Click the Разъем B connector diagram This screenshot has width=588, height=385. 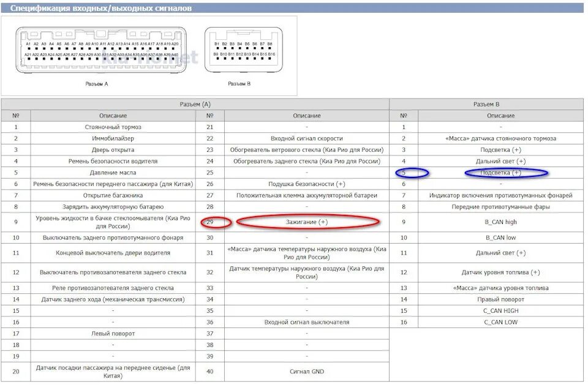(244, 50)
